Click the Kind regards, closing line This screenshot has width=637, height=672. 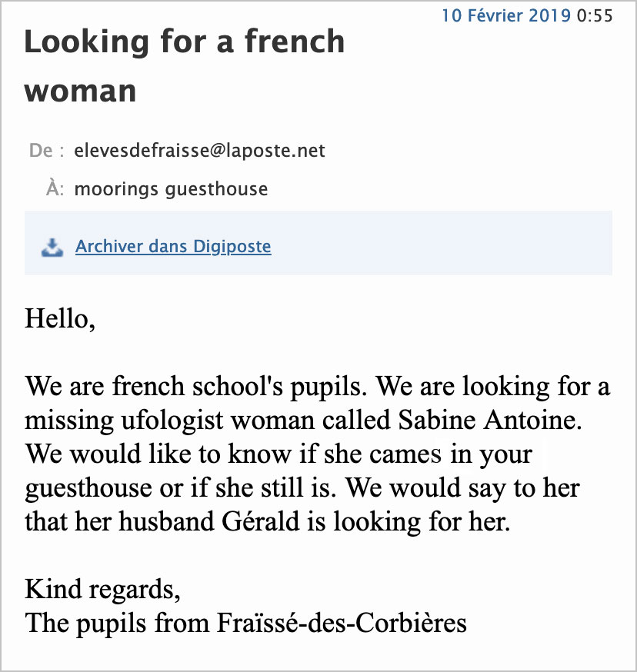tap(102, 590)
